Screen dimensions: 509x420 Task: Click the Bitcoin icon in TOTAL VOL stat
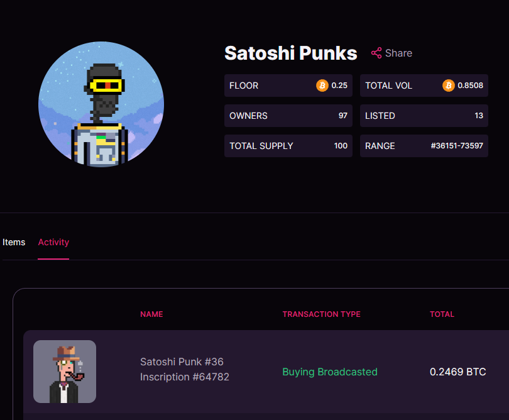point(448,86)
